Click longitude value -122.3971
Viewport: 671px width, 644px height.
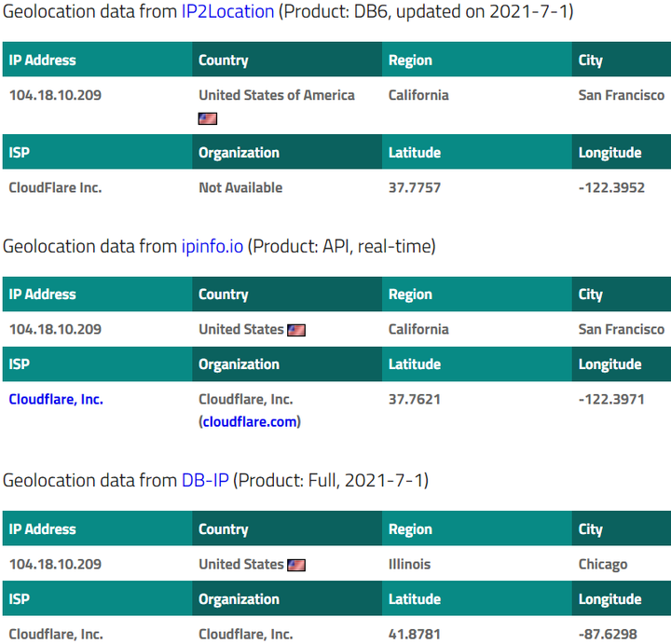point(611,400)
